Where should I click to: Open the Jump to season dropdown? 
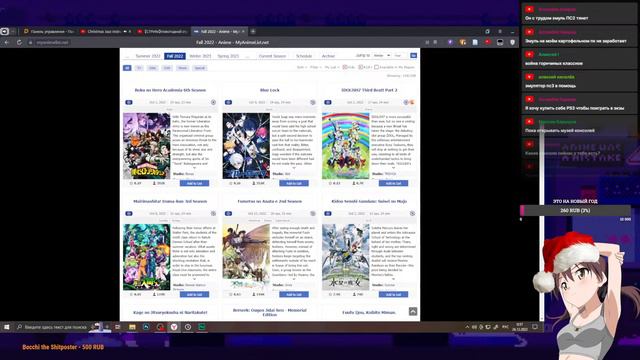[382, 56]
